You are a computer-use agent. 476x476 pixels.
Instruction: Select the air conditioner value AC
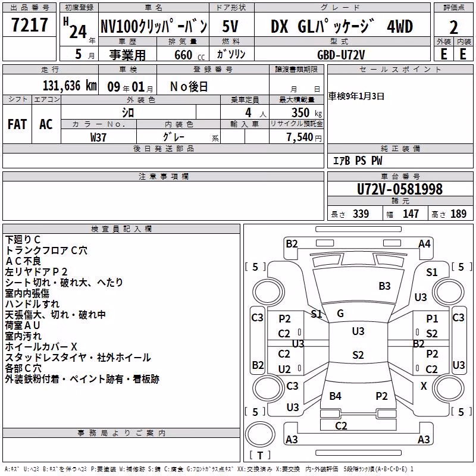pos(46,124)
